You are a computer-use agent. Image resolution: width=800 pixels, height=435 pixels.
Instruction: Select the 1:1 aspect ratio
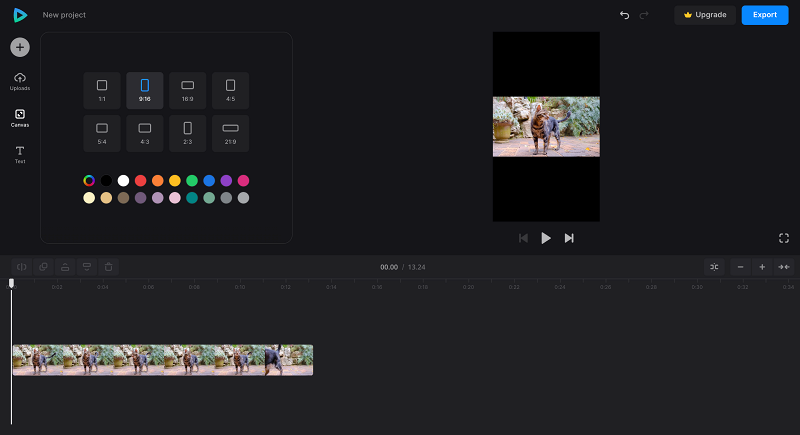(x=102, y=90)
